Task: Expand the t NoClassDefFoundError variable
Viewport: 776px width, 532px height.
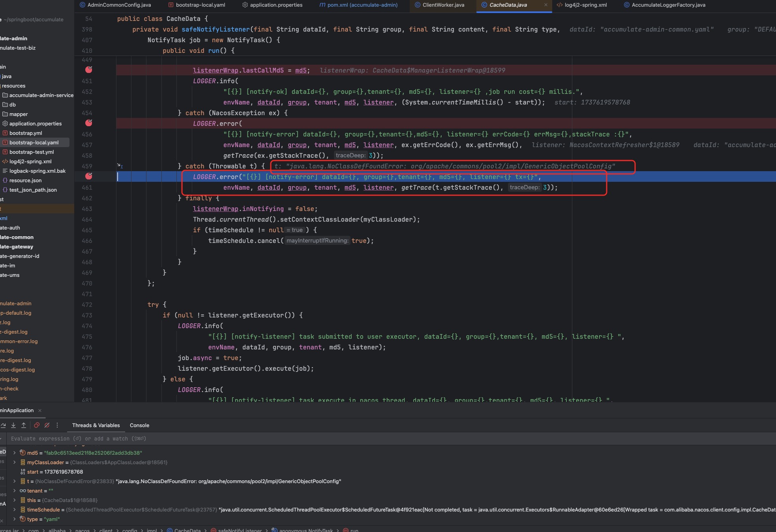Action: pyautogui.click(x=15, y=481)
